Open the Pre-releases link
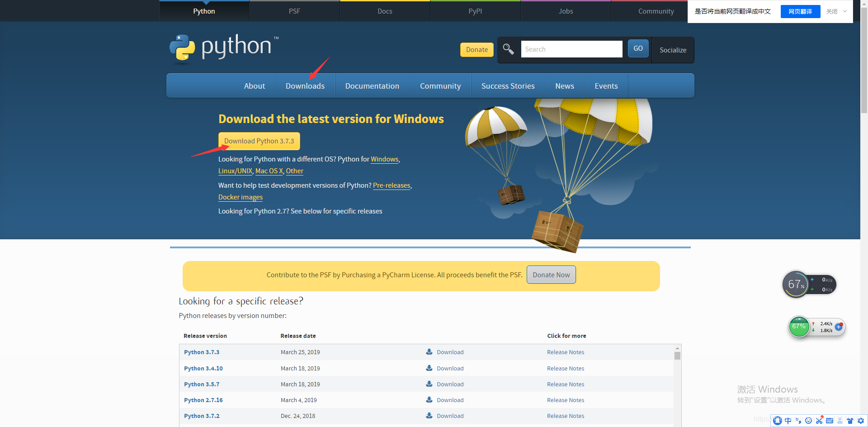This screenshot has height=427, width=868. [x=392, y=185]
